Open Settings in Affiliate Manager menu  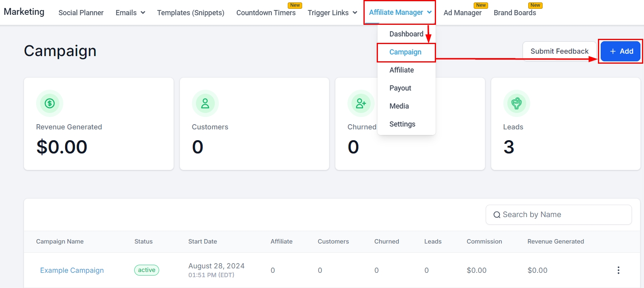pos(402,124)
